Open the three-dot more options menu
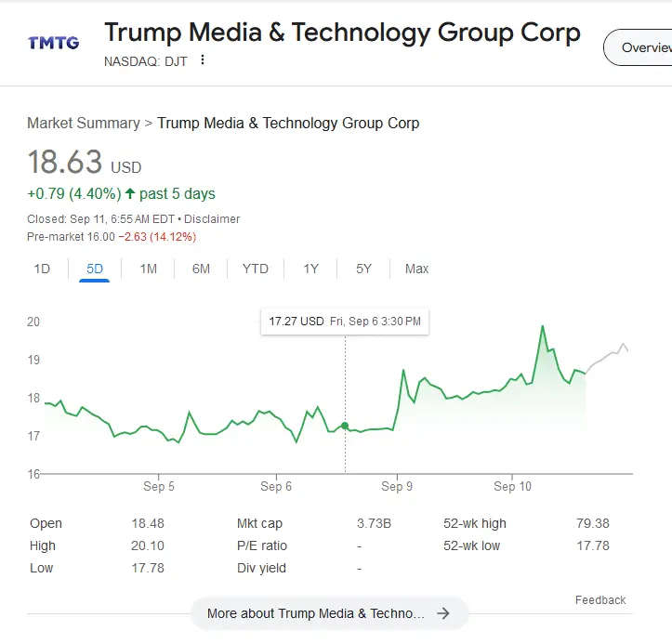The image size is (672, 644). 204,60
